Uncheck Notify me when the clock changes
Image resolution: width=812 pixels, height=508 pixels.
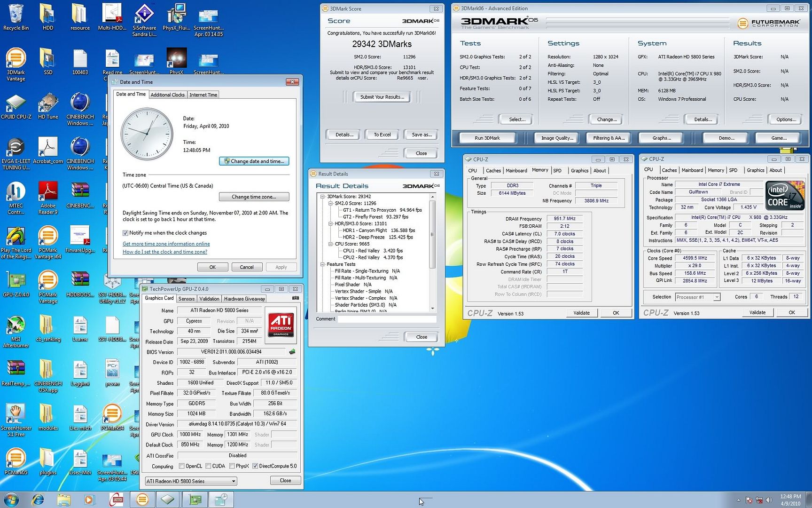pos(125,233)
